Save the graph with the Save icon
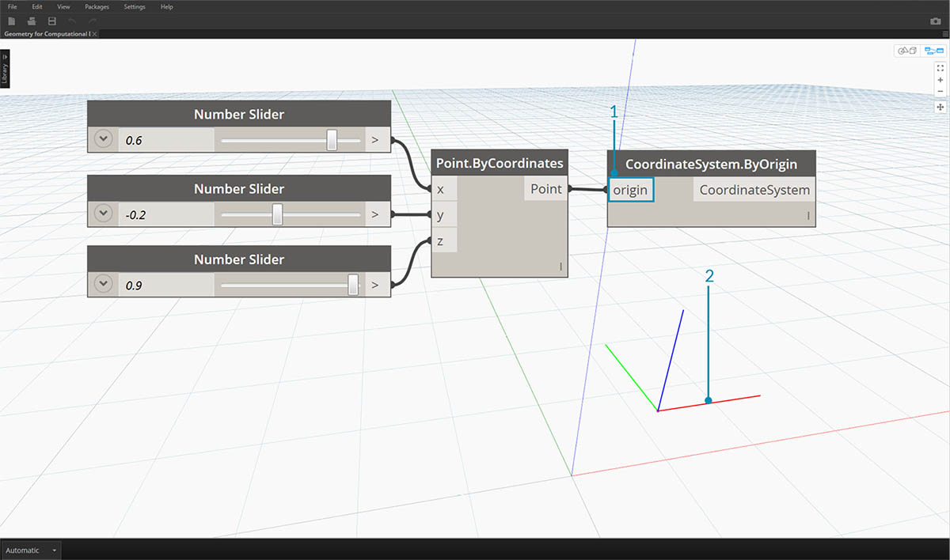The height and width of the screenshot is (560, 950). pyautogui.click(x=51, y=21)
